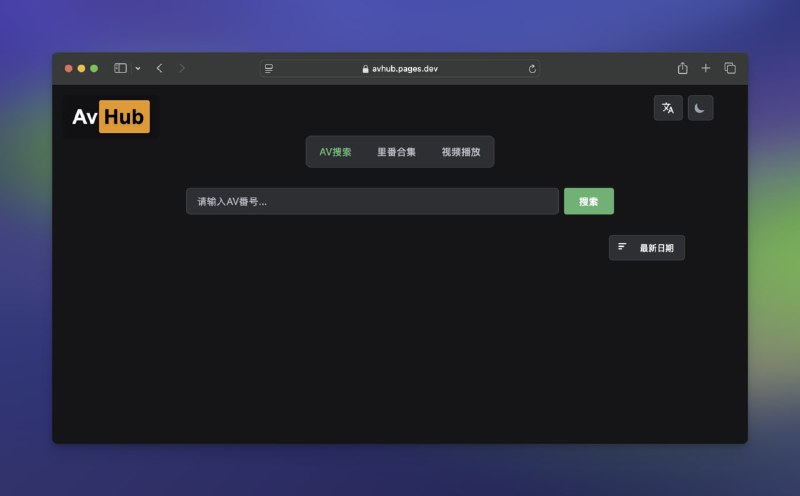Reload the avhub.pages.dev page
Viewport: 800px width, 496px height.
pos(532,68)
